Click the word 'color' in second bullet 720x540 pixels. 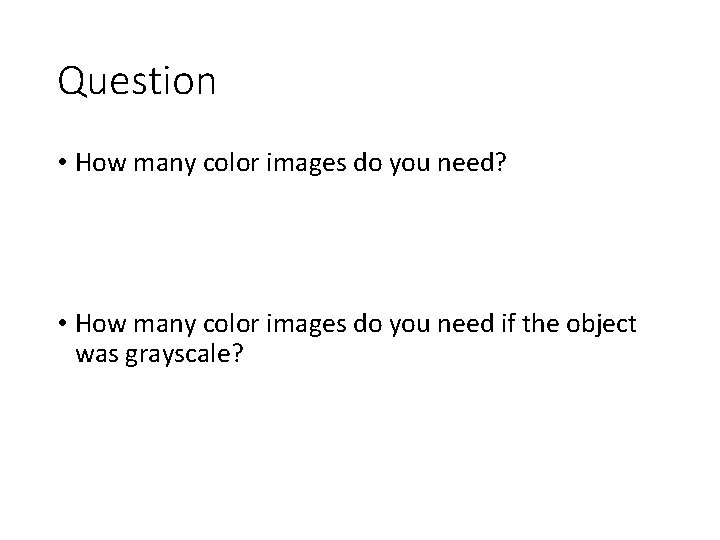[231, 323]
